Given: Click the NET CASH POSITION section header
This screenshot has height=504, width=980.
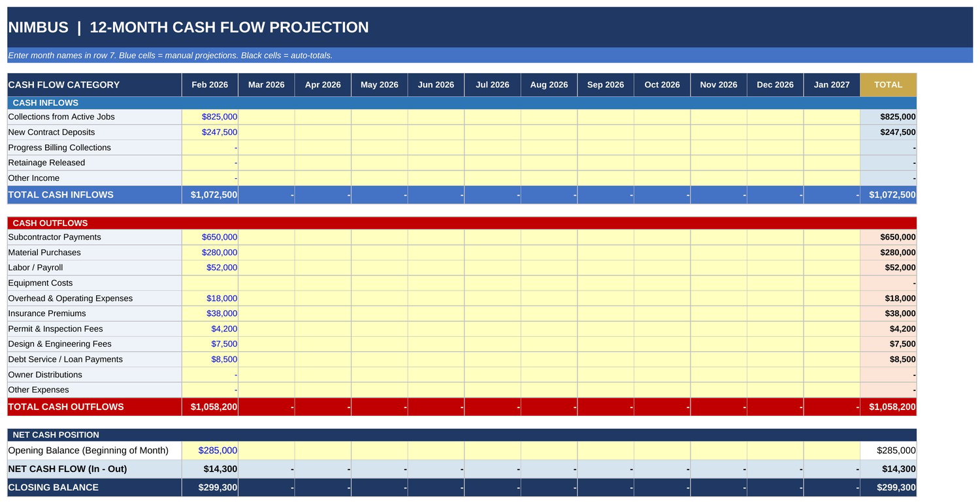Looking at the screenshot, I should click(462, 435).
